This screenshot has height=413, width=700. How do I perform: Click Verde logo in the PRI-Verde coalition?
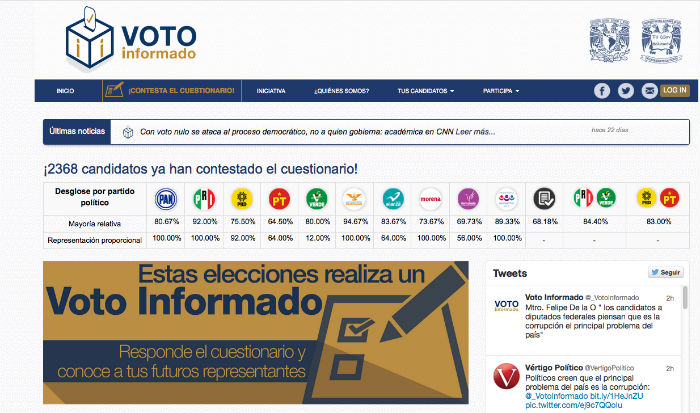point(606,198)
